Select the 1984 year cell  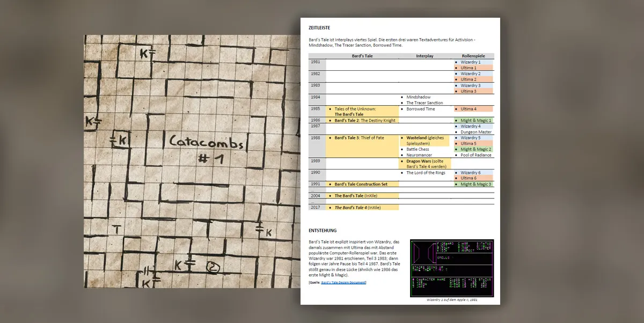317,100
